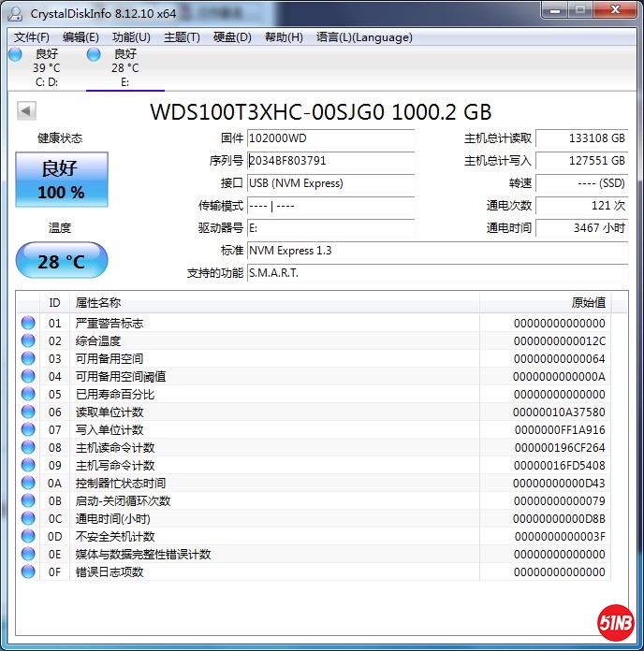
Task: Click the 28 °C temperature button
Action: tap(62, 260)
